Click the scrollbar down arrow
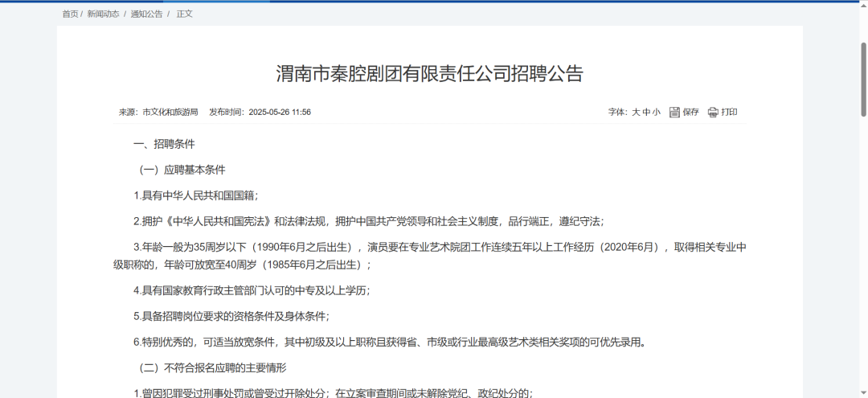 [x=863, y=392]
